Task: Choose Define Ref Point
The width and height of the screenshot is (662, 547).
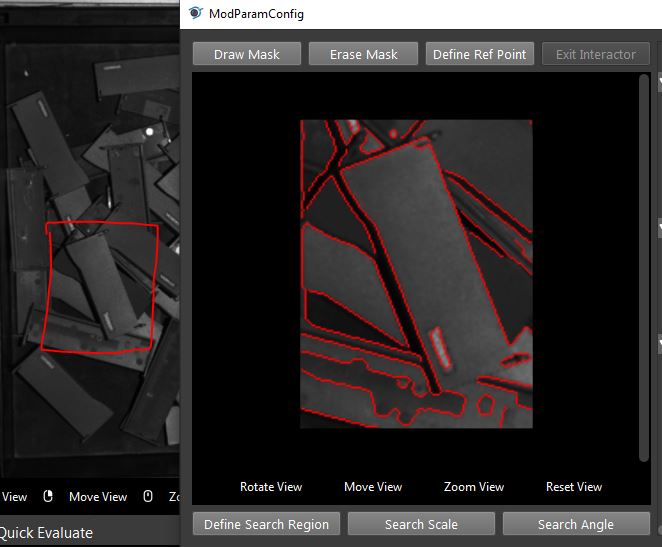Action: pos(480,54)
